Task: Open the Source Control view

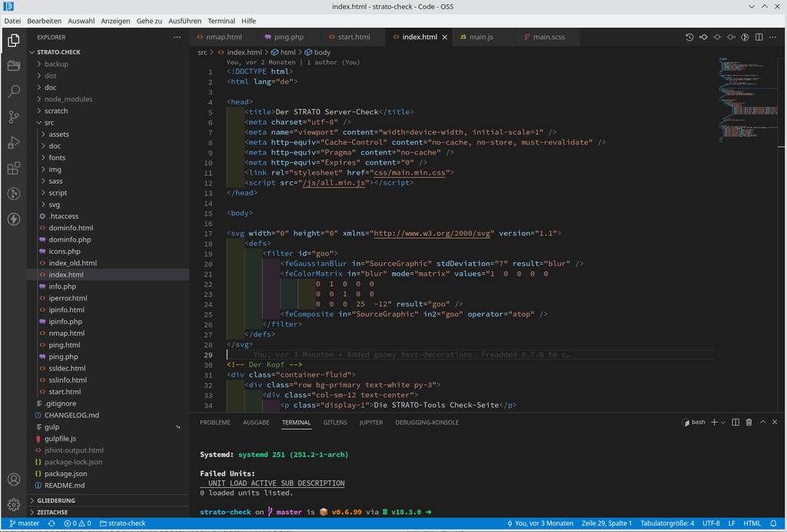Action: (13, 117)
